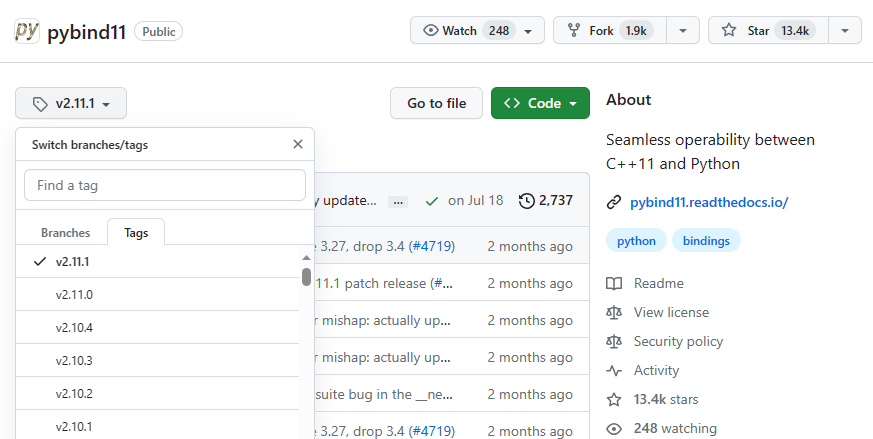
Task: Choose tag v2.10.4
Action: [x=158, y=327]
